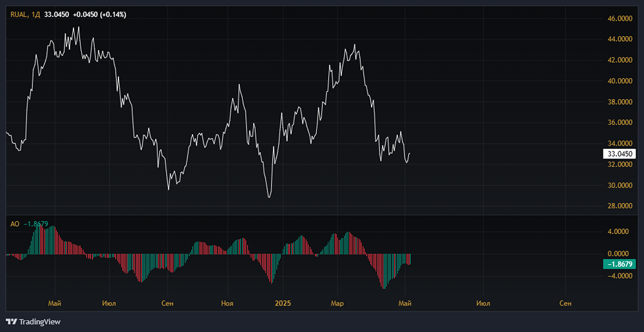Screen dimensions: 644x332
Task: Click the 36.0000 price scale label
Action: [620, 122]
